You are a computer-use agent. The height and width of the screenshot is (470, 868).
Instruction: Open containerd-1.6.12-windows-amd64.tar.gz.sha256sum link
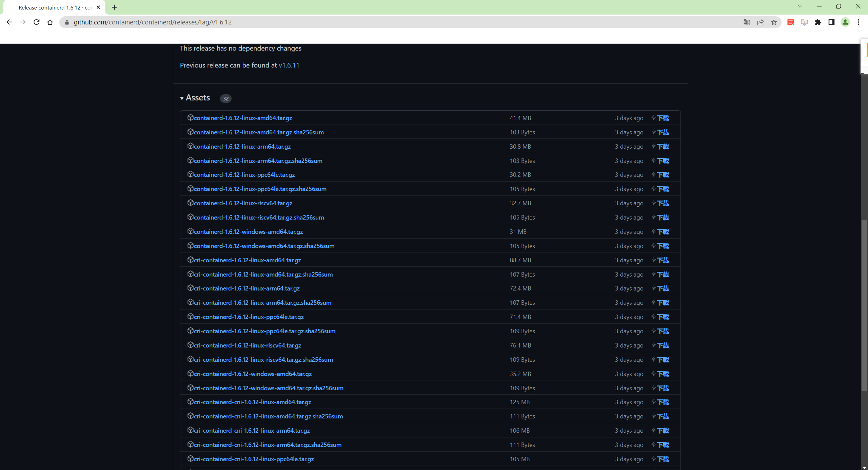(x=264, y=246)
